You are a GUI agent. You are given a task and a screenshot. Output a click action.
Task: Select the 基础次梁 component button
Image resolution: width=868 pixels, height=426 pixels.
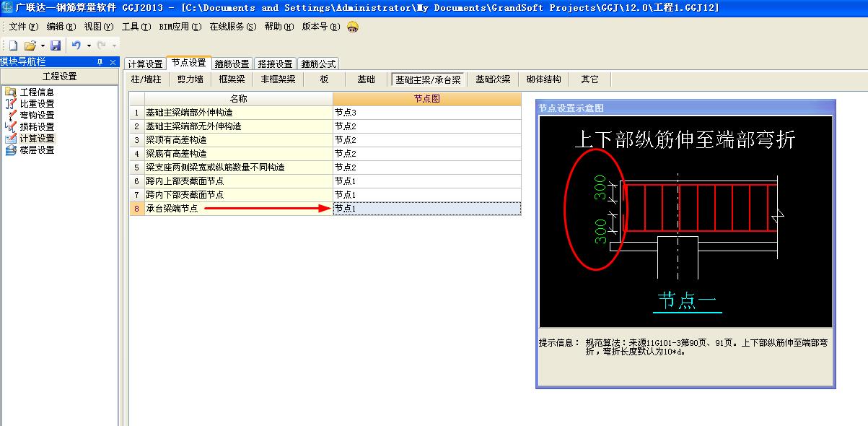pyautogui.click(x=493, y=79)
